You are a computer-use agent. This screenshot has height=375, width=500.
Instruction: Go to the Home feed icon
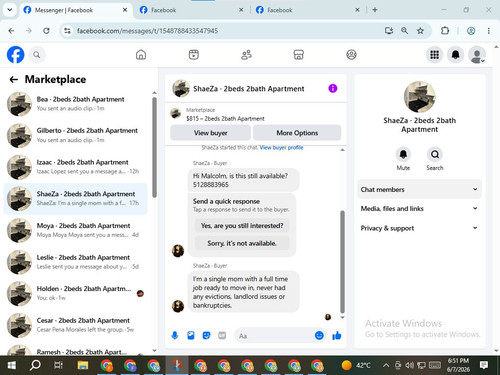tap(141, 55)
